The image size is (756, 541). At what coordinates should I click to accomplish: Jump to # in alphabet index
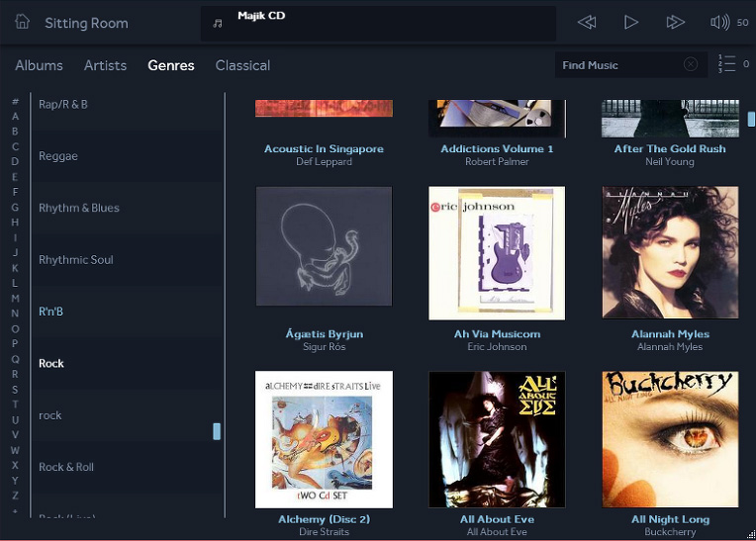(16, 101)
